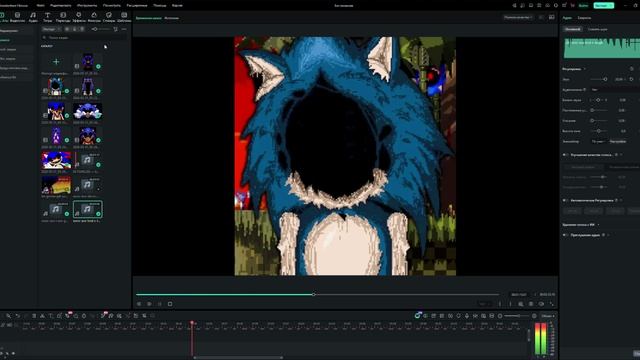Click the previous frame button under preview
The height and width of the screenshot is (360, 640).
pos(139,304)
